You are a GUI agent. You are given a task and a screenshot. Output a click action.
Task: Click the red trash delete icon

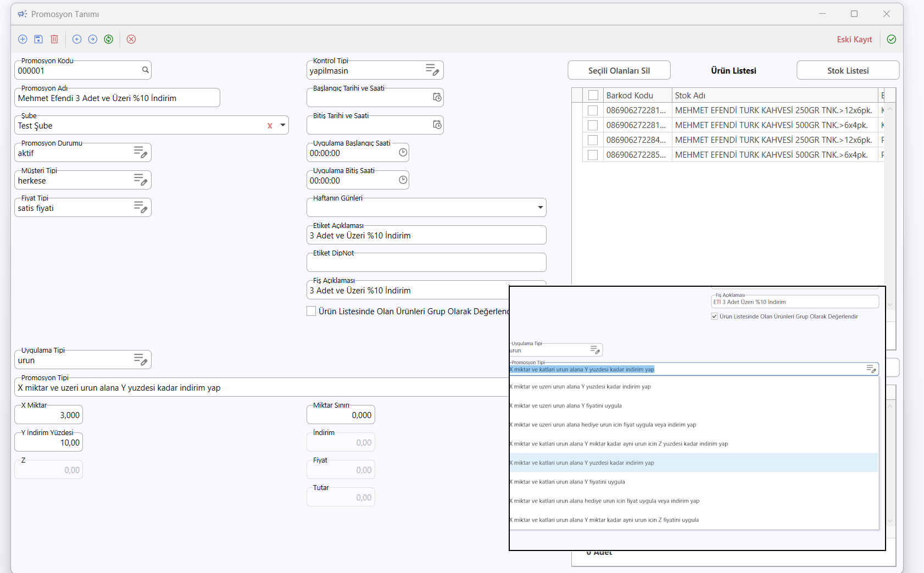coord(54,39)
